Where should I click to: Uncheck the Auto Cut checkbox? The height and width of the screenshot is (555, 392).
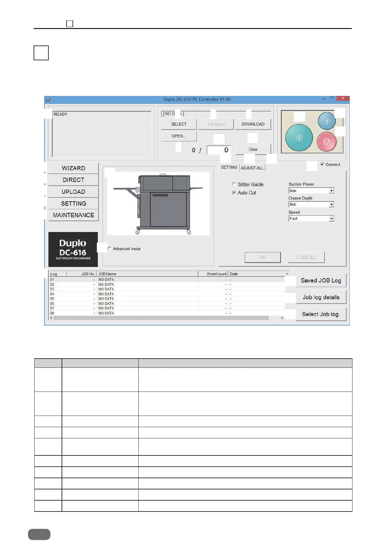coord(234,193)
